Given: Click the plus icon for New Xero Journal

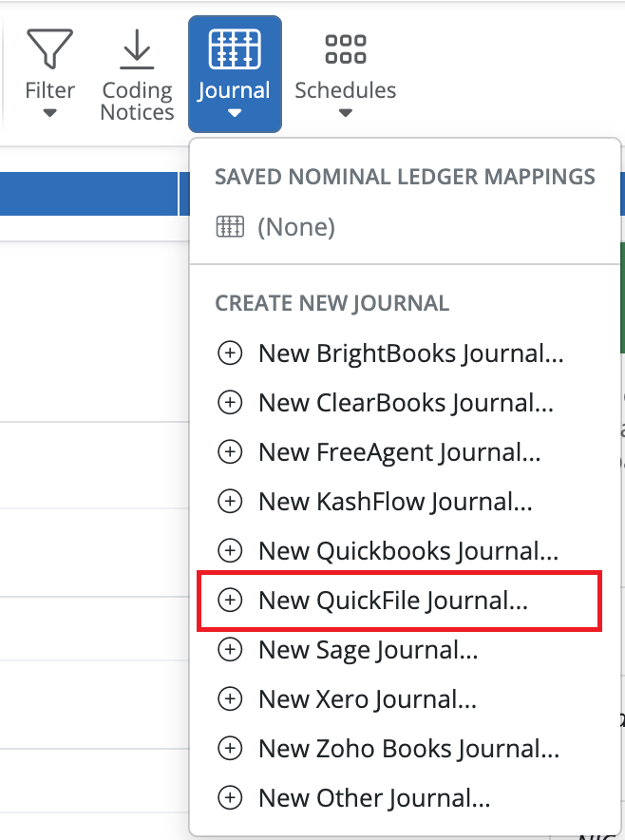Looking at the screenshot, I should click(230, 698).
